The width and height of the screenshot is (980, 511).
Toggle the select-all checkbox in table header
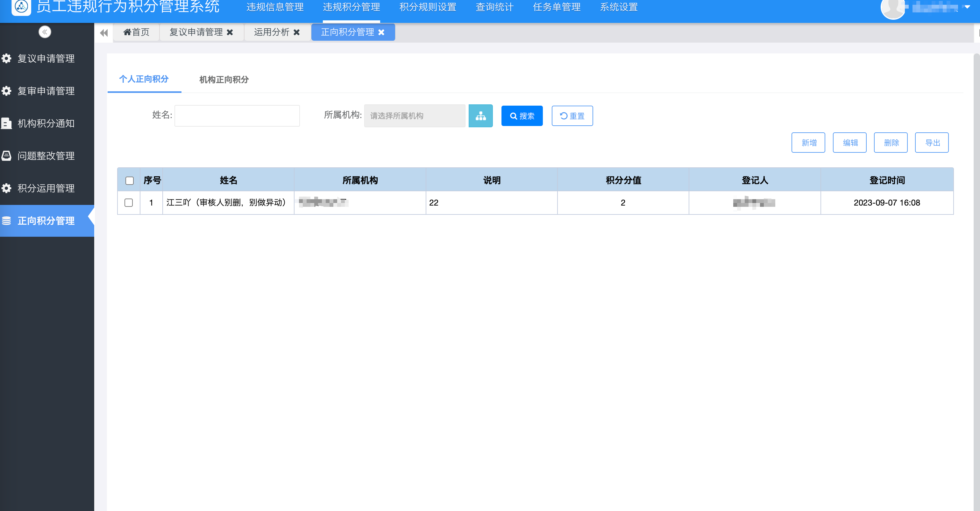click(x=130, y=181)
